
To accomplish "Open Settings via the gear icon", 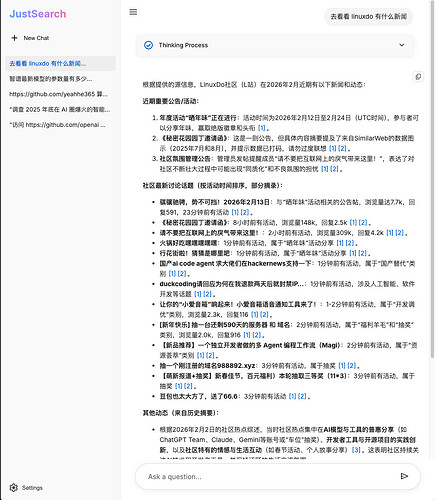I will (x=13, y=488).
